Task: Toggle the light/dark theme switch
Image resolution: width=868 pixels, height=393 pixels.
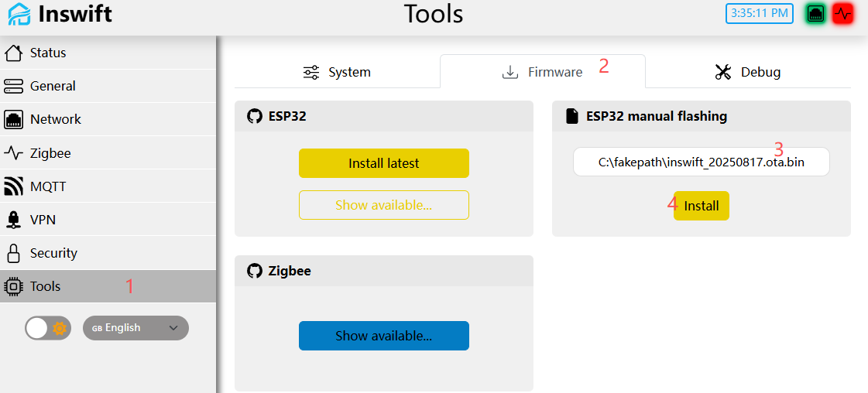Action: click(x=47, y=328)
